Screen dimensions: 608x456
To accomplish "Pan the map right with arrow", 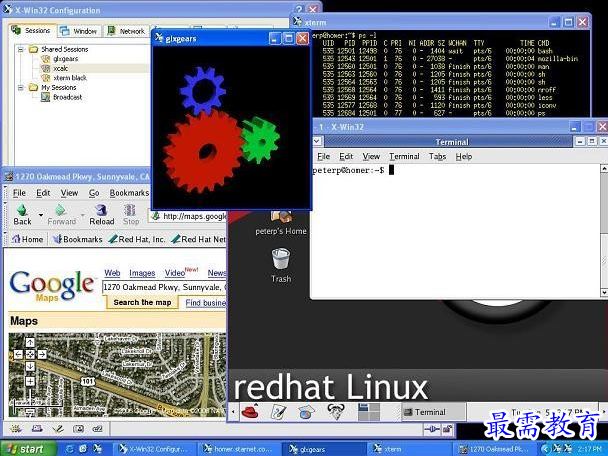I will 42,354.
